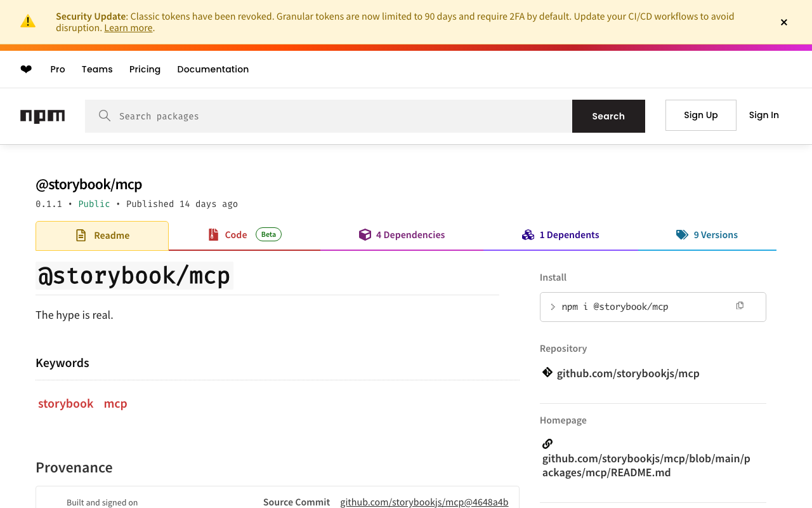812x508 pixels.
Task: Click the Dependencies box icon
Action: point(365,235)
